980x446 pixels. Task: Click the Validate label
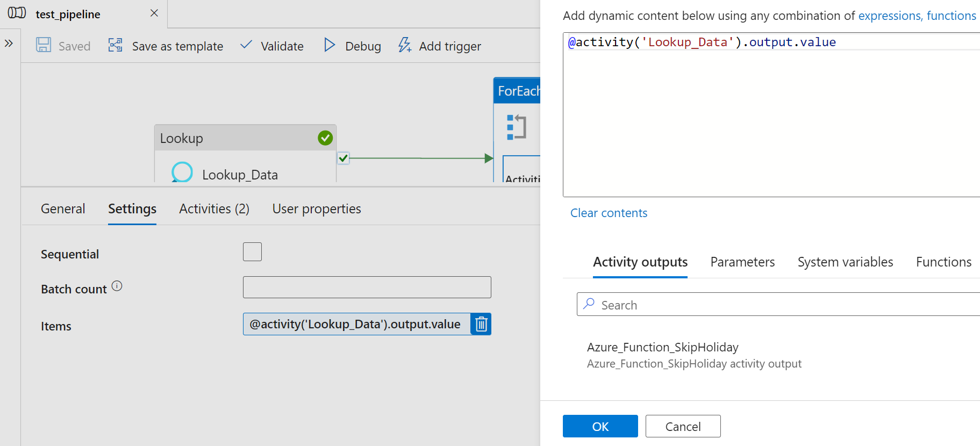282,46
